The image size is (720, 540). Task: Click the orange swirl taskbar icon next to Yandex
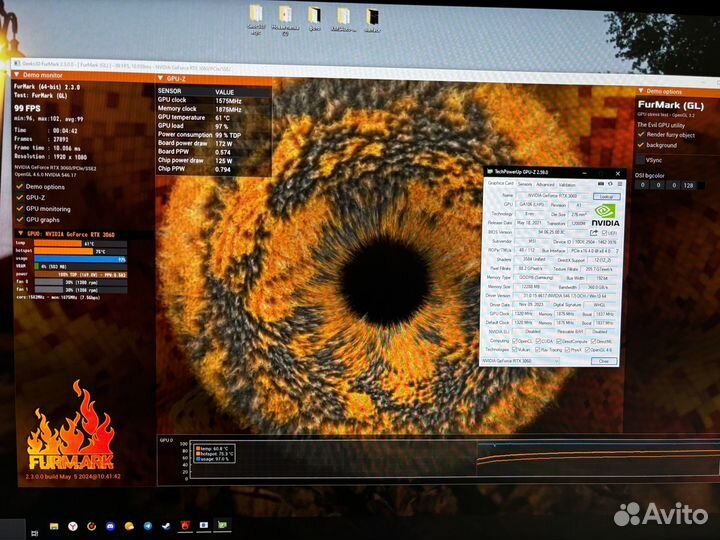91,526
